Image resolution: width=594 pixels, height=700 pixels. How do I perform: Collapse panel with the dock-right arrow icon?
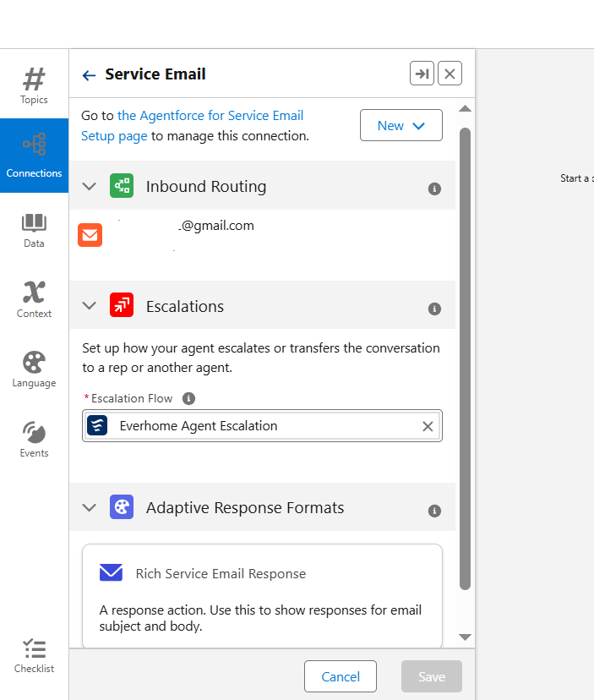coord(422,74)
